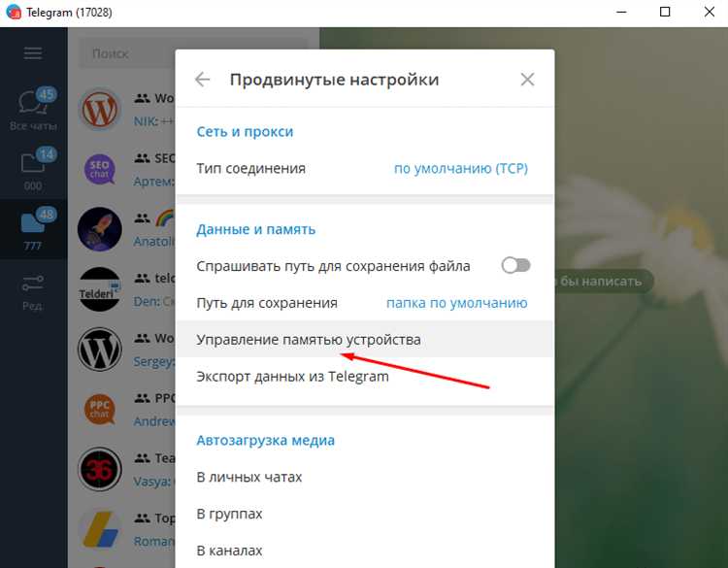Screen dimensions: 728x568
Task: Select the orange WordPress logo chat
Action: click(99, 109)
